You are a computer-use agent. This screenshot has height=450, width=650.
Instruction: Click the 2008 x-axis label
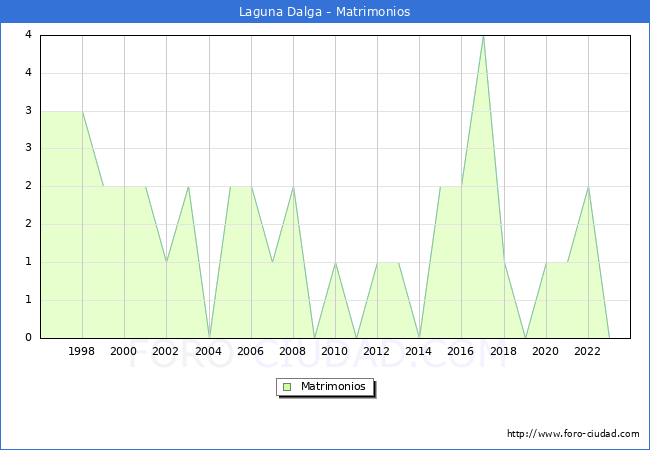click(x=293, y=351)
